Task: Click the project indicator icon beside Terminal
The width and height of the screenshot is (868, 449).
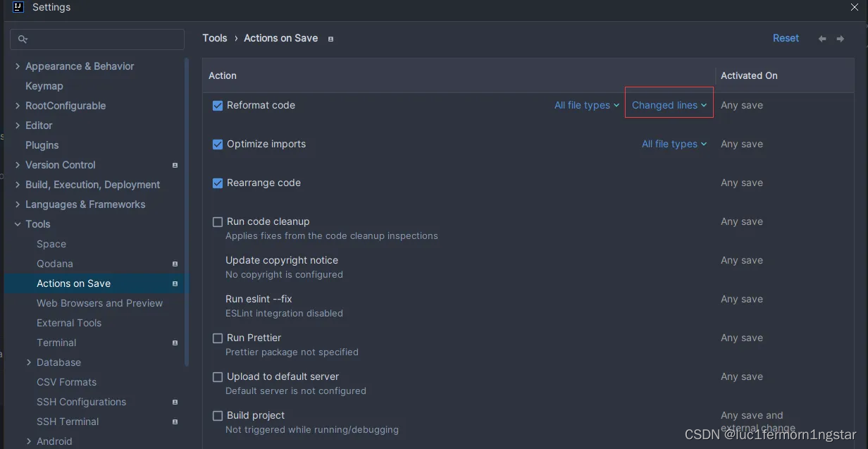Action: click(175, 343)
